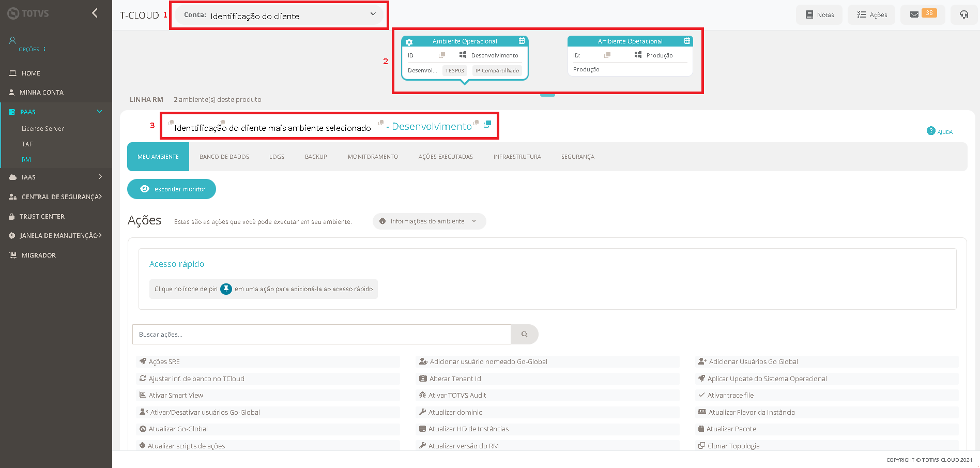This screenshot has height=468, width=980.
Task: Select Ativar trace file action
Action: click(x=827, y=395)
